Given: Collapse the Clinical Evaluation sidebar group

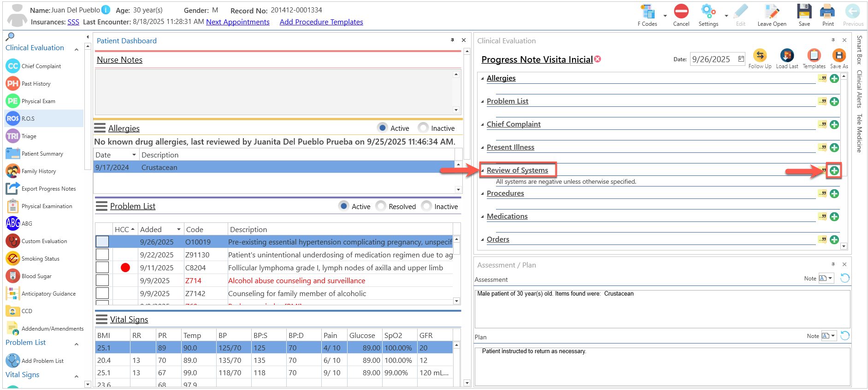Looking at the screenshot, I should coord(77,49).
